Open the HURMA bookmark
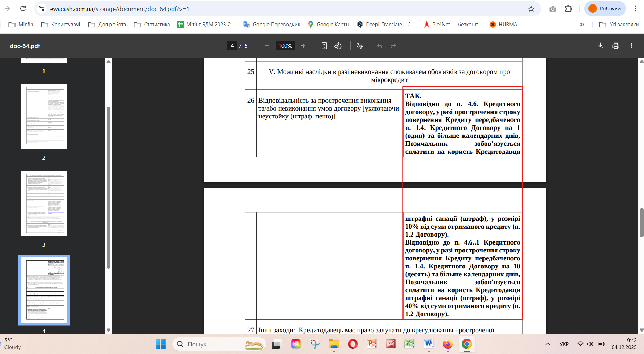 (x=504, y=25)
